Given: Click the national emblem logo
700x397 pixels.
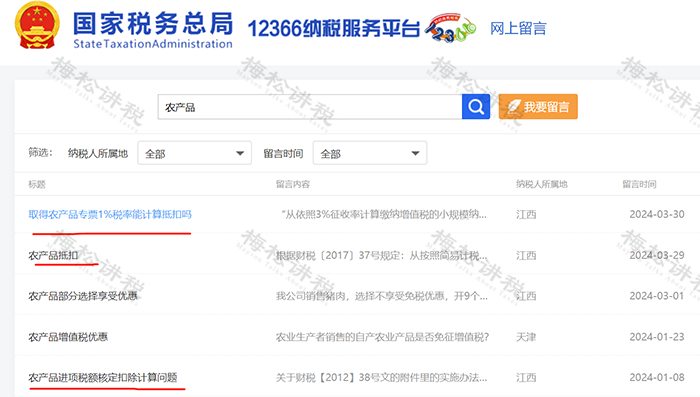Looking at the screenshot, I should [37, 25].
